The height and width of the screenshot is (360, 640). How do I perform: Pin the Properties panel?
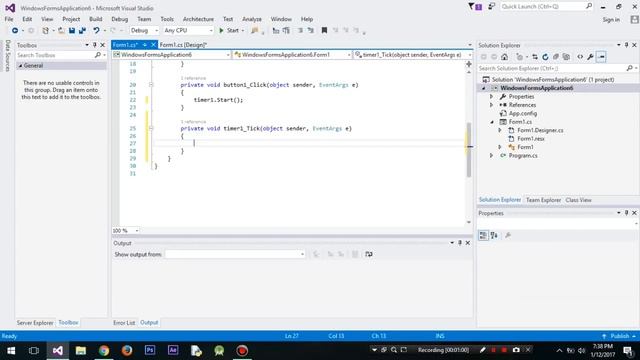[627, 213]
